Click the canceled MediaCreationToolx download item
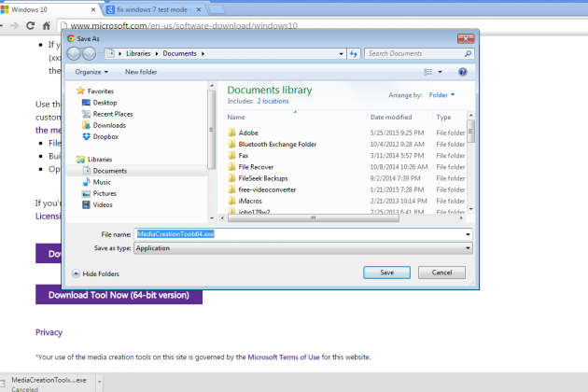588x392 pixels. pos(47,384)
